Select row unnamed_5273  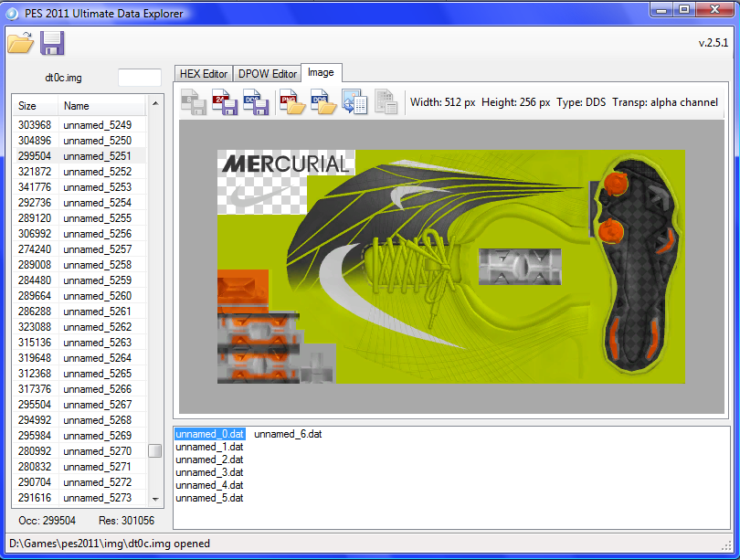pyautogui.click(x=79, y=498)
